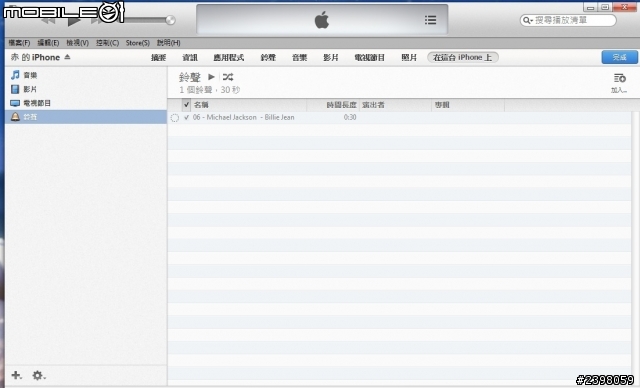Switch to the 鈴聲 tab
The image size is (640, 388).
268,58
